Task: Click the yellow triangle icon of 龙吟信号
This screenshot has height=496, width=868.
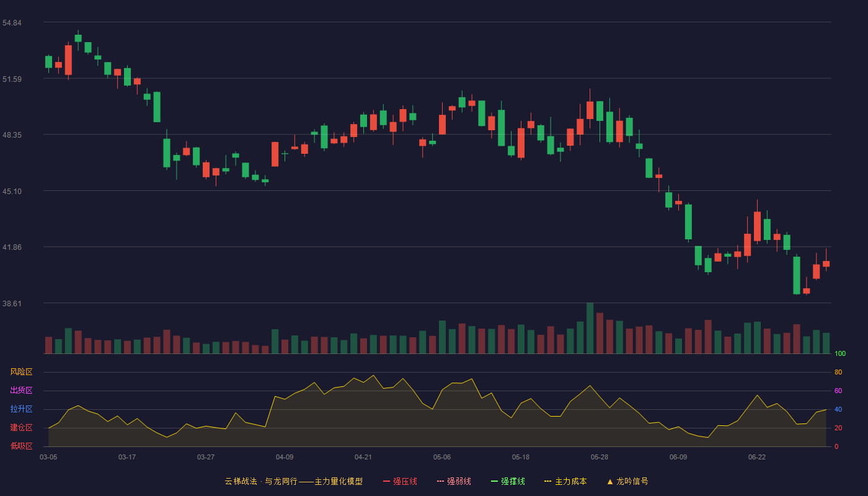Action: (610, 481)
